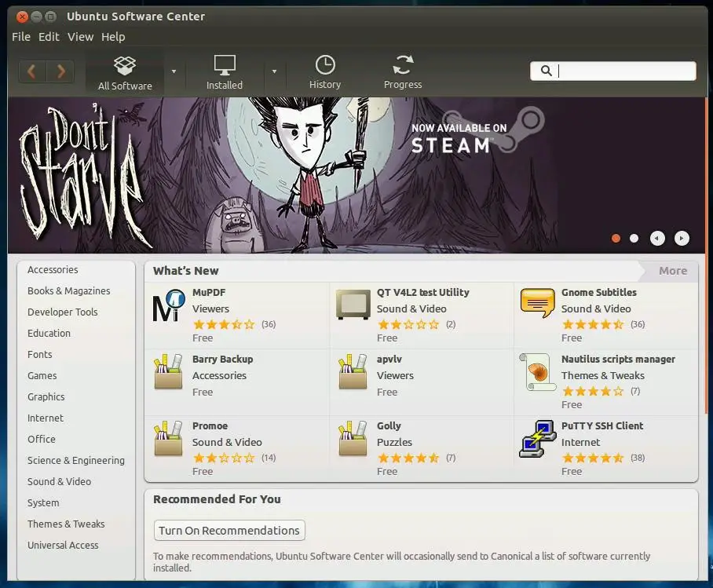Open the Games category
This screenshot has width=713, height=588.
click(x=42, y=375)
